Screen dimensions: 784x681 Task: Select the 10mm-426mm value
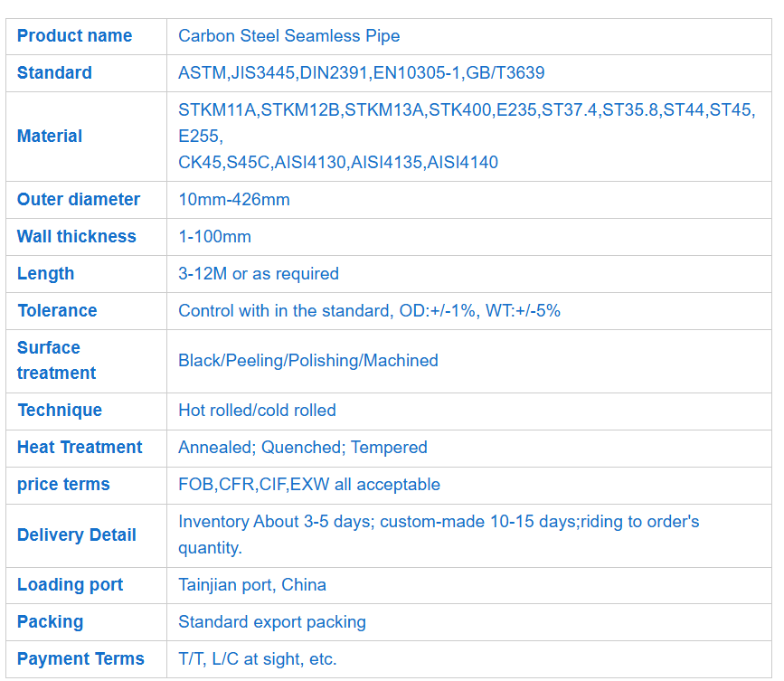pyautogui.click(x=233, y=200)
